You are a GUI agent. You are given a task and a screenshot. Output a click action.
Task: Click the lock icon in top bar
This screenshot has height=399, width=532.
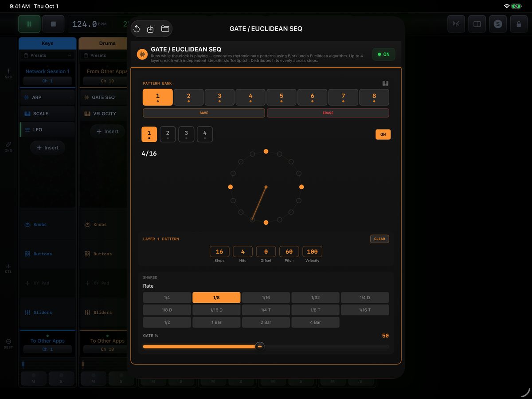coord(519,24)
